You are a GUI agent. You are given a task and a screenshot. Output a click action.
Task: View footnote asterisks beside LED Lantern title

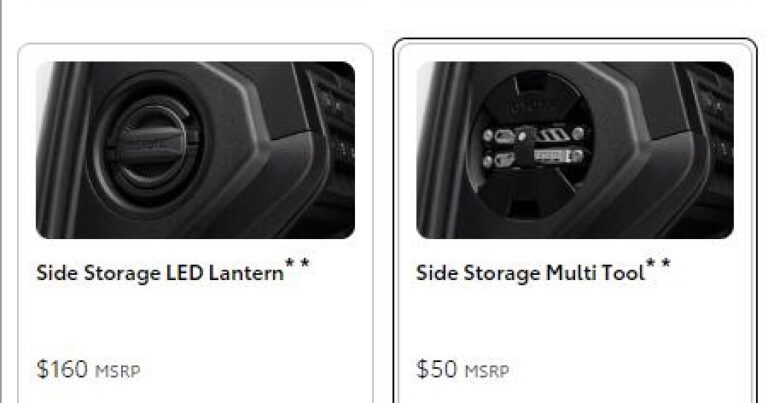pos(297,264)
